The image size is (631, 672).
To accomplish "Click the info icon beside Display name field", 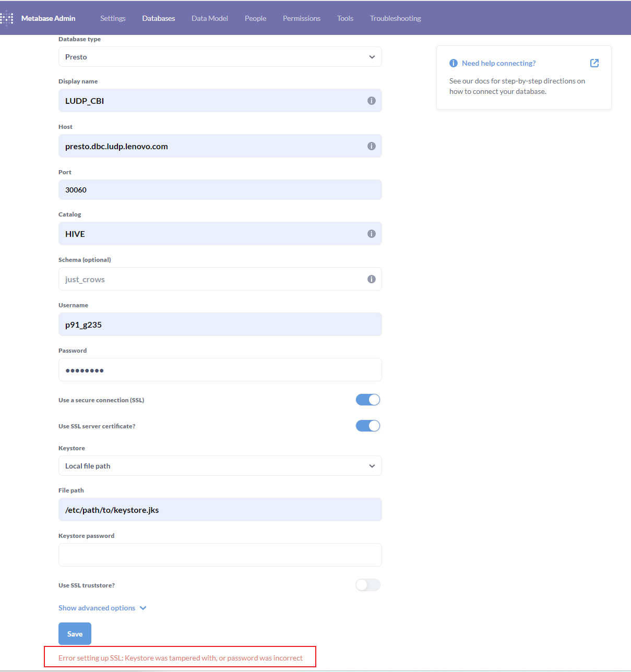I will [372, 100].
